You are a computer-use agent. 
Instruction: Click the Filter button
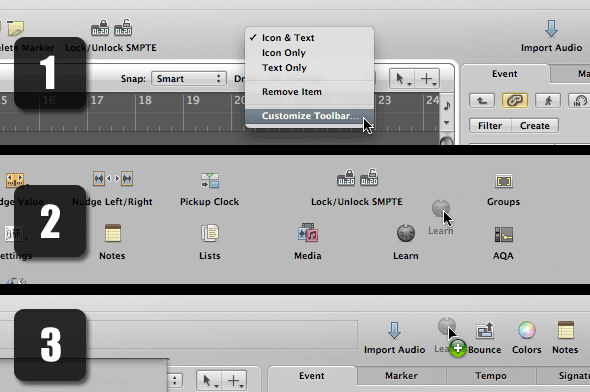(490, 126)
